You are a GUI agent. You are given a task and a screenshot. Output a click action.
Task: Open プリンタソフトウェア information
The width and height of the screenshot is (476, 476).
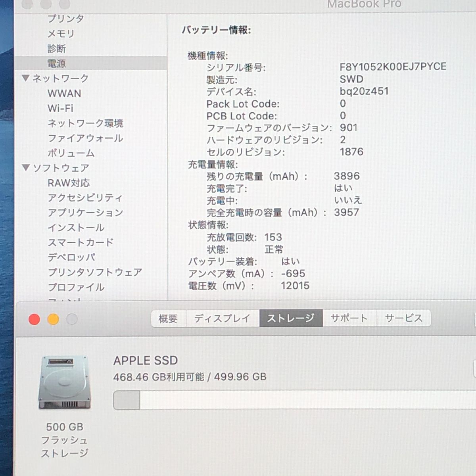(94, 273)
